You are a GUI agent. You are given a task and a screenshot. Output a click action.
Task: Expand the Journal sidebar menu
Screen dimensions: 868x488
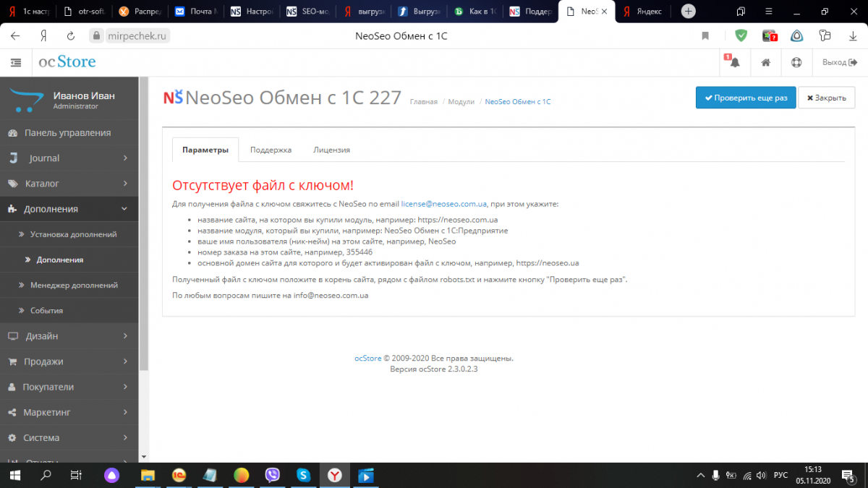coord(69,158)
